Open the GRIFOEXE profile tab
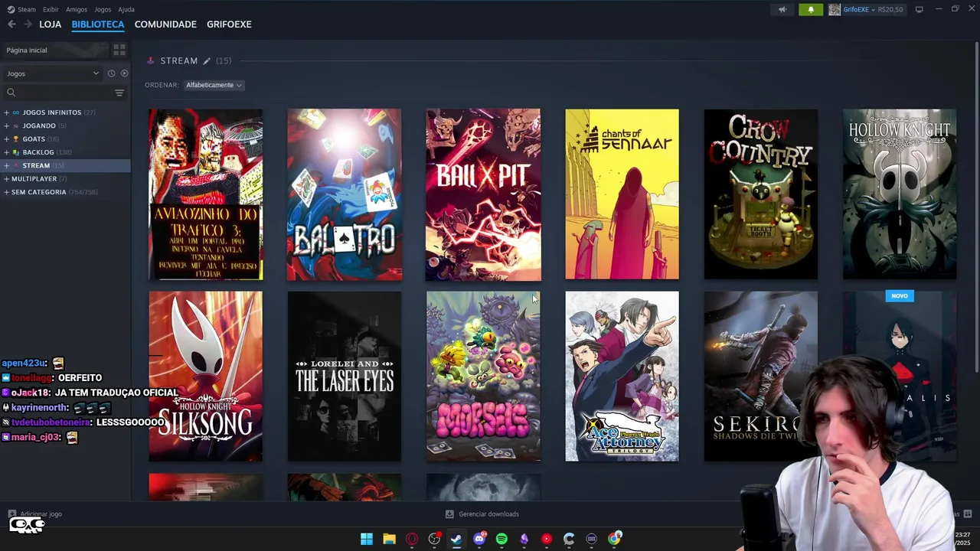The image size is (980, 551). tap(229, 24)
